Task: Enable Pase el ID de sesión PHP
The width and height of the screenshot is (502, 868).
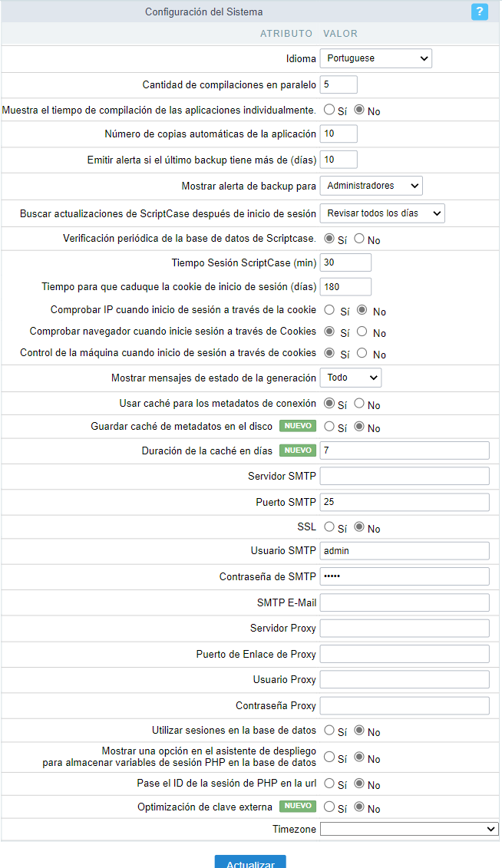Action: (330, 784)
